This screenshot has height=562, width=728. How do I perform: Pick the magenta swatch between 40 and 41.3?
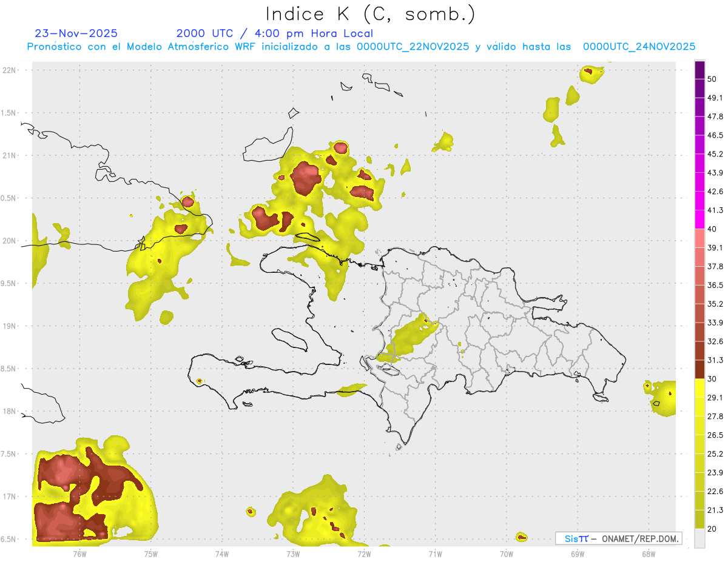(x=699, y=219)
